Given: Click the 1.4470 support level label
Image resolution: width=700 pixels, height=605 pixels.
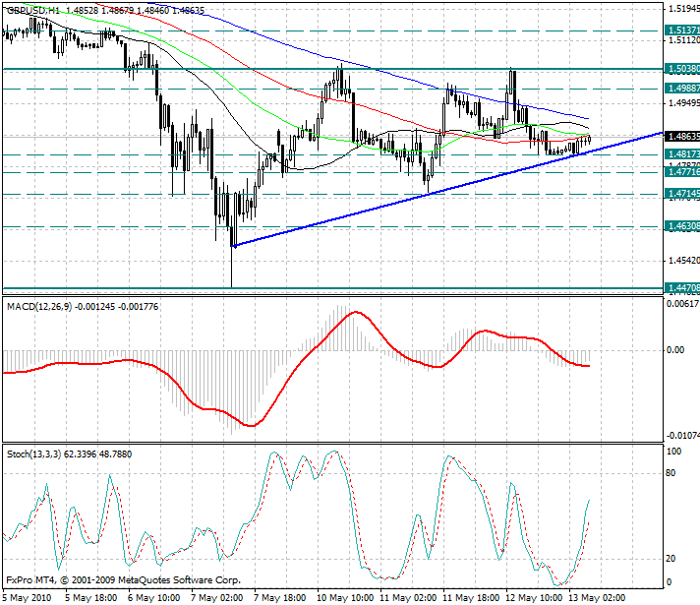Looking at the screenshot, I should 682,288.
